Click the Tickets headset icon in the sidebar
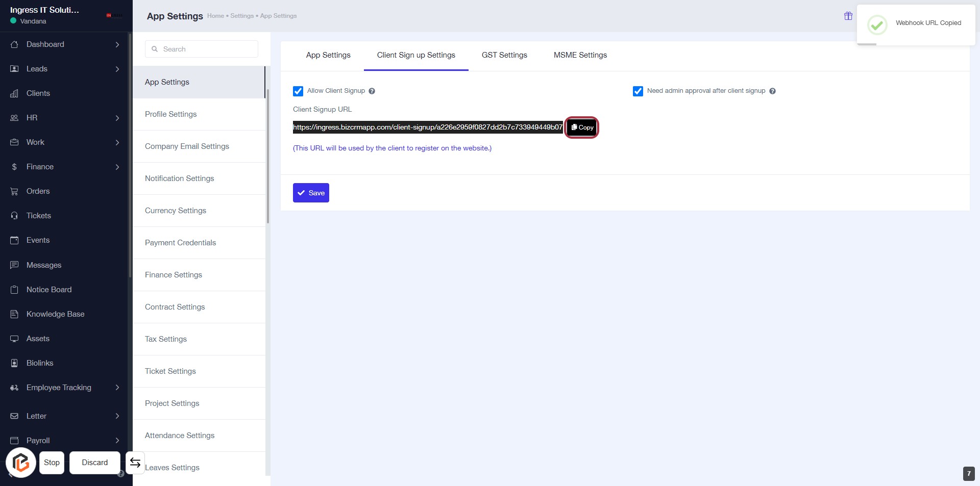The image size is (980, 486). pos(14,216)
